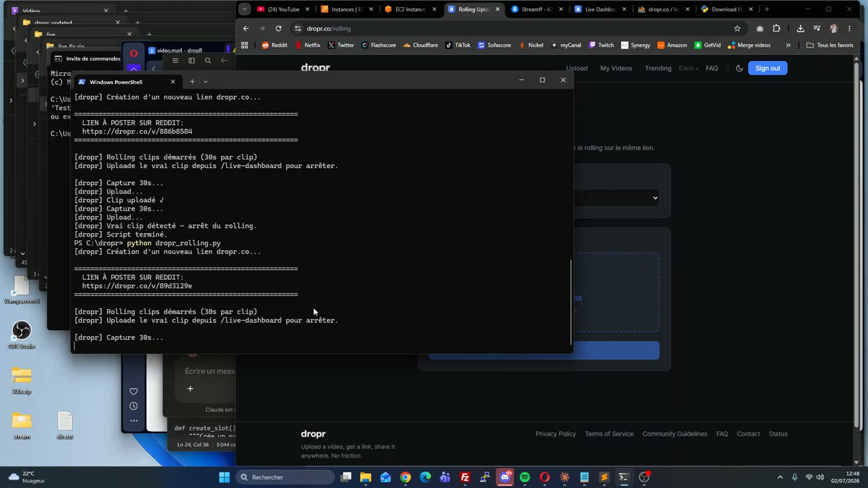This screenshot has height=488, width=868.
Task: Open Discord from the taskbar
Action: tap(505, 477)
